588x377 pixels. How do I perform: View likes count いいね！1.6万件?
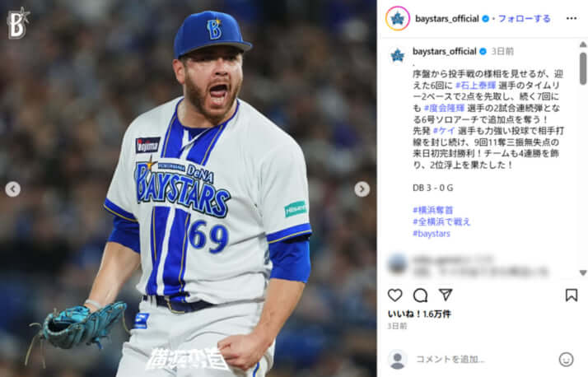419,314
